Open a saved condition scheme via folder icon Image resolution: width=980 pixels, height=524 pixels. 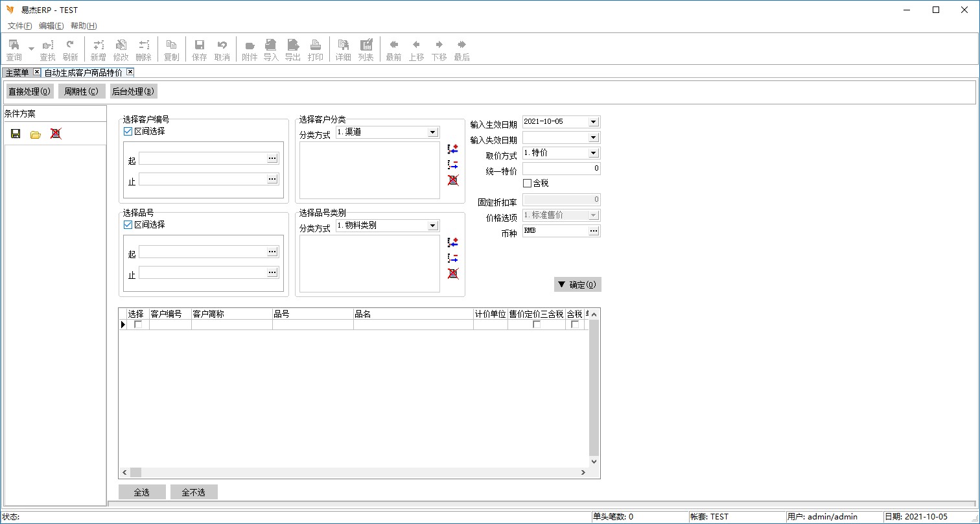(x=36, y=134)
